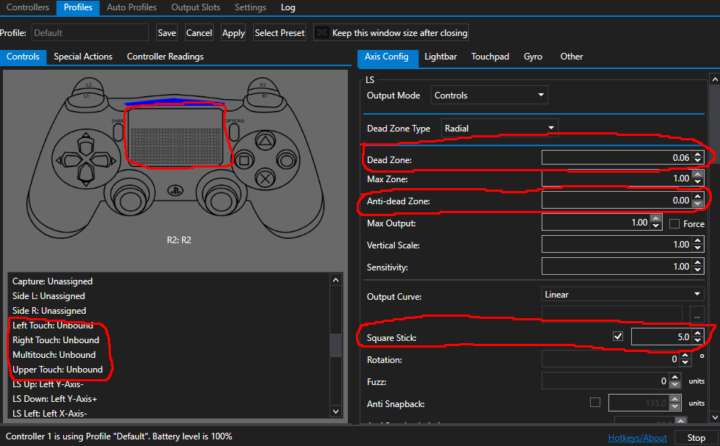The width and height of the screenshot is (720, 446).
Task: Click the Apply button
Action: (x=233, y=33)
